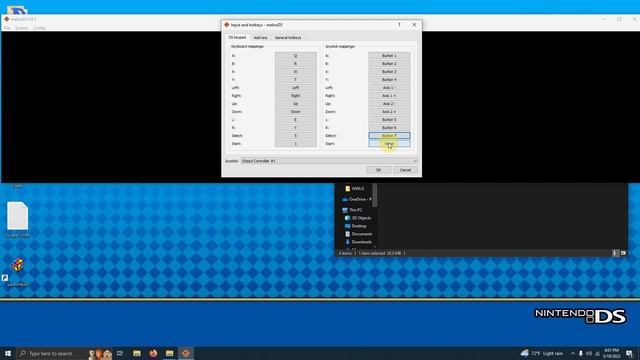Open the Joystick XInput Controller dropdown
The width and height of the screenshot is (640, 360).
click(x=329, y=161)
